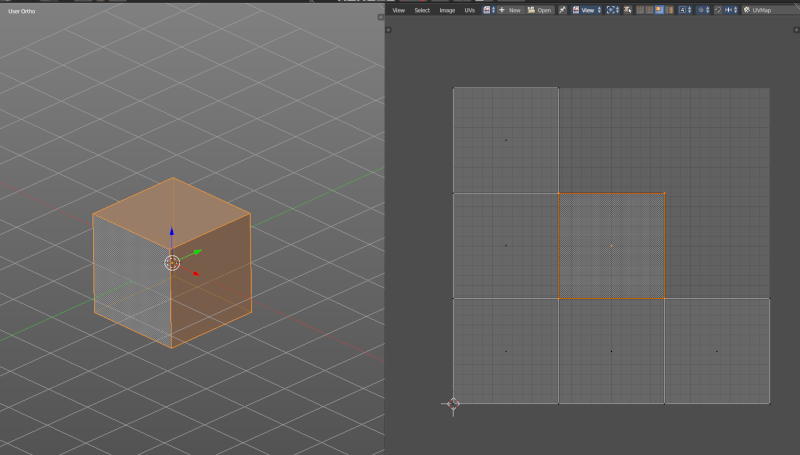Viewport: 800px width, 455px height.
Task: Toggle snap during transform icon
Action: [718, 10]
